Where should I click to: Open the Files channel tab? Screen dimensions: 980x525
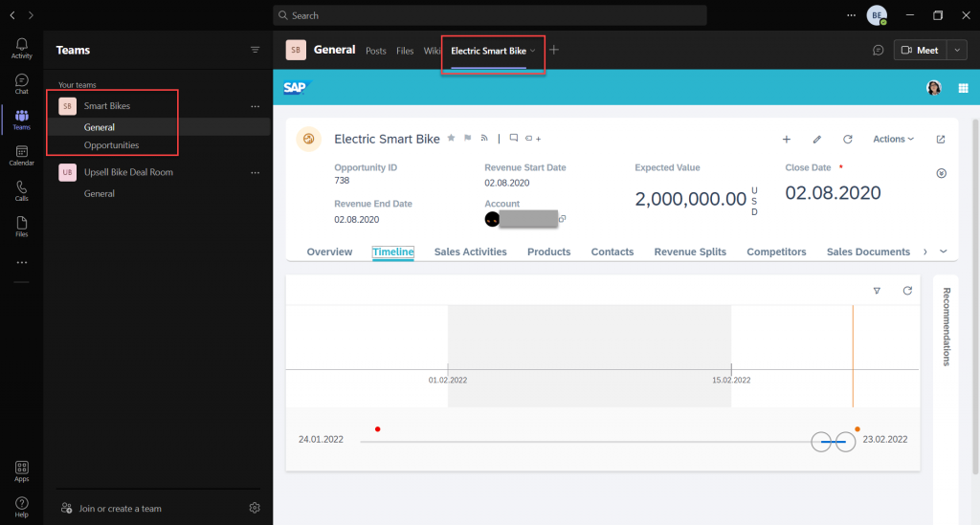(405, 51)
